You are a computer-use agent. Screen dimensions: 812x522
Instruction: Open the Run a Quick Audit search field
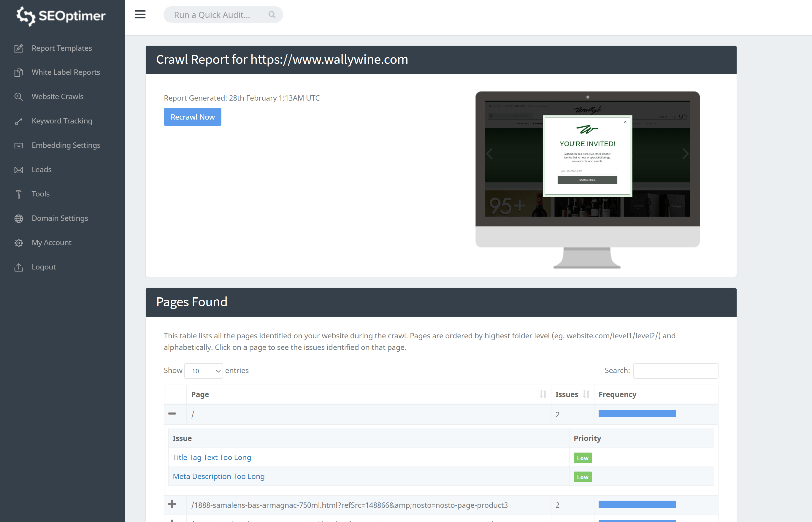tap(222, 15)
